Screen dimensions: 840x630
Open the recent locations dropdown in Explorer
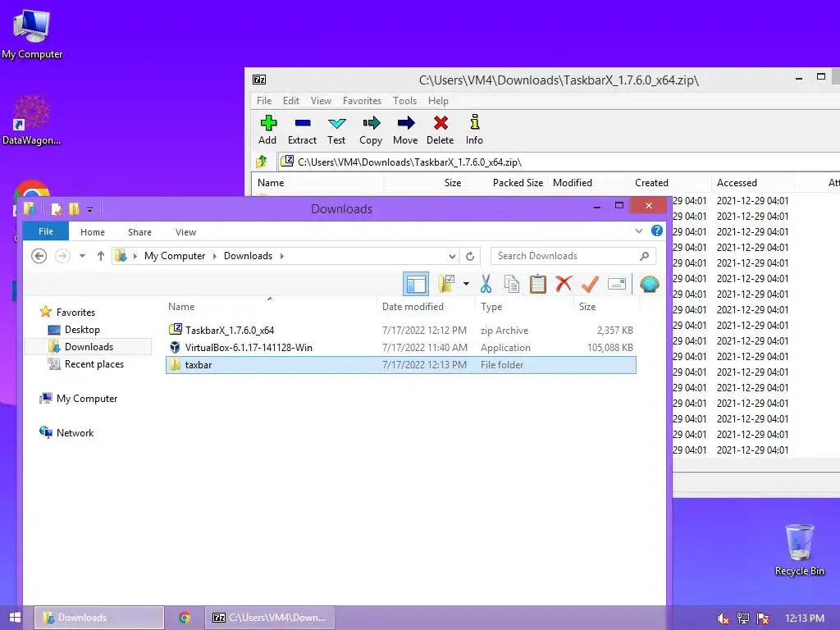[x=83, y=256]
